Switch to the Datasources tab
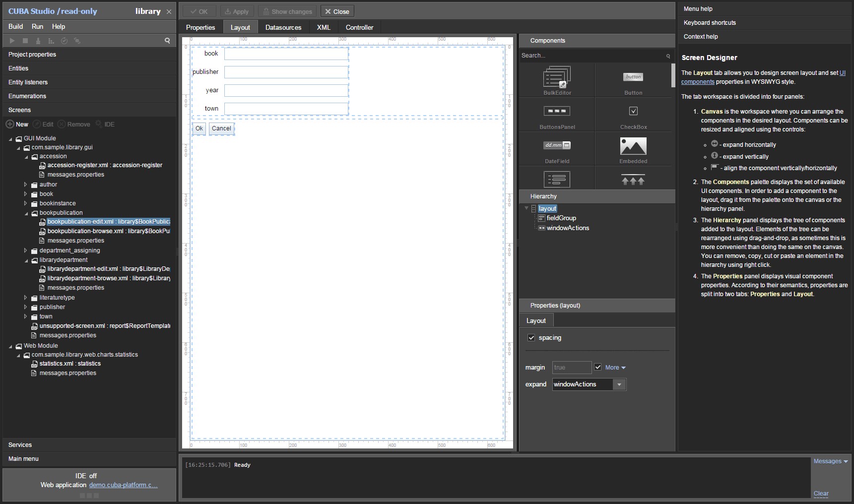The image size is (854, 504). (283, 28)
